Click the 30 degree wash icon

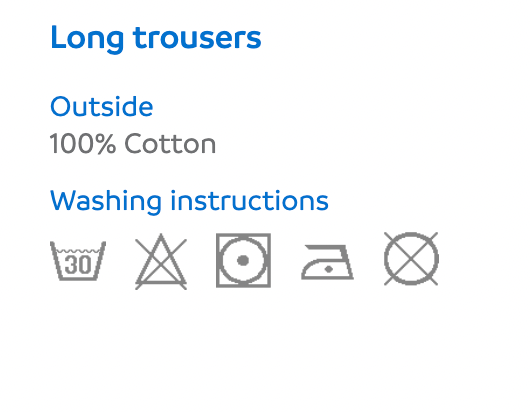(78, 261)
